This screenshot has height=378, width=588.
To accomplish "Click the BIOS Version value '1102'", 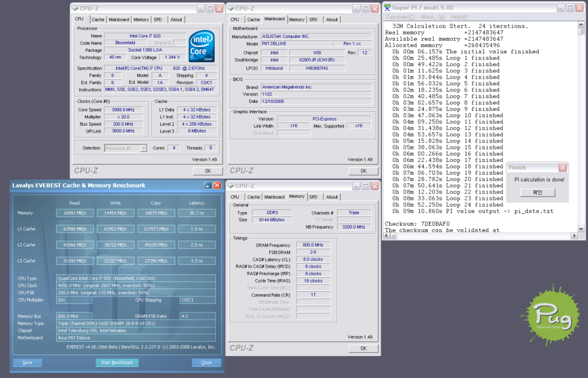I will tap(316, 94).
